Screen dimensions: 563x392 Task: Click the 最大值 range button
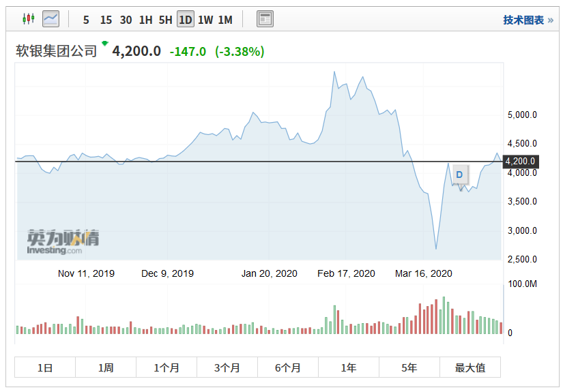[470, 367]
